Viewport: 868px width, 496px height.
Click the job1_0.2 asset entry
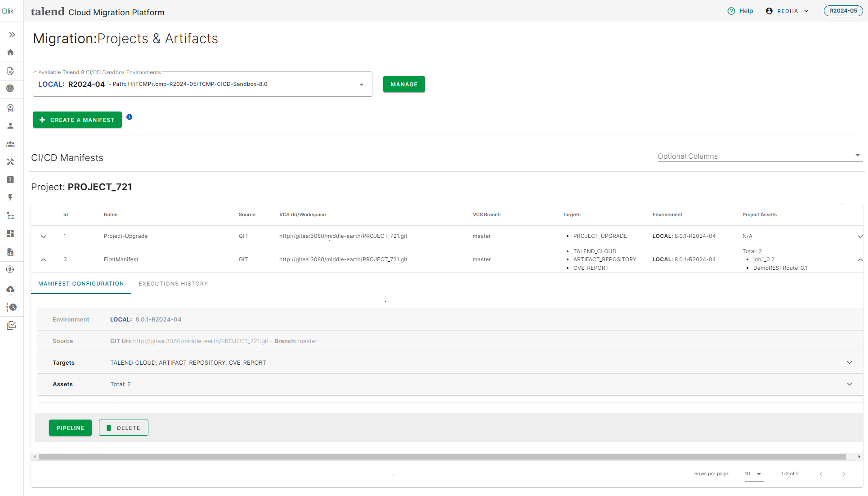pyautogui.click(x=764, y=259)
